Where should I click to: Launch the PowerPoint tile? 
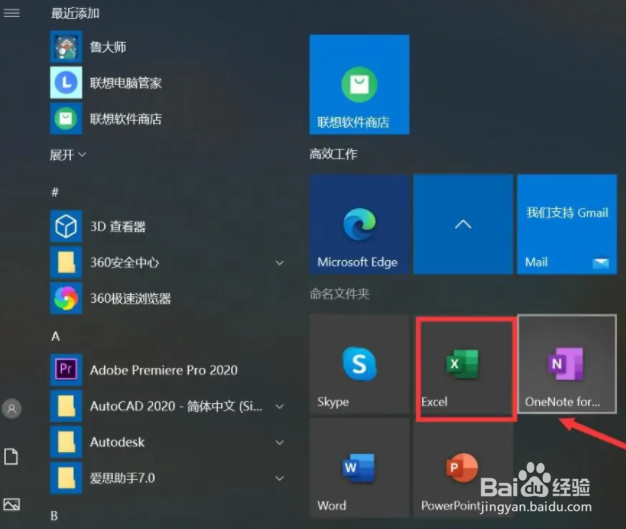463,468
